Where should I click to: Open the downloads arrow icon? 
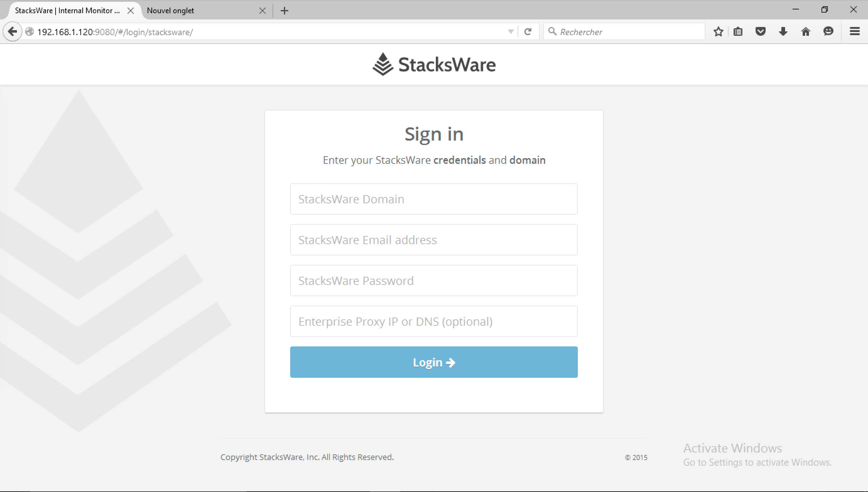783,32
